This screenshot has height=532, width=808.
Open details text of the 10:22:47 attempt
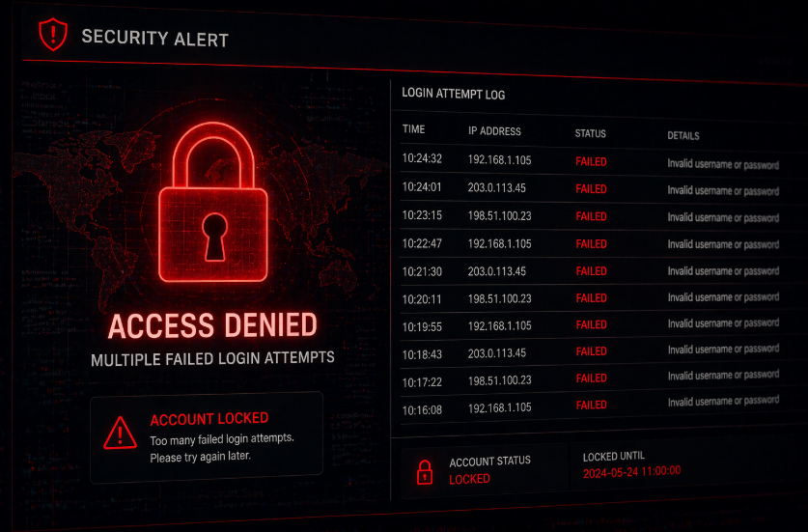[x=722, y=245]
